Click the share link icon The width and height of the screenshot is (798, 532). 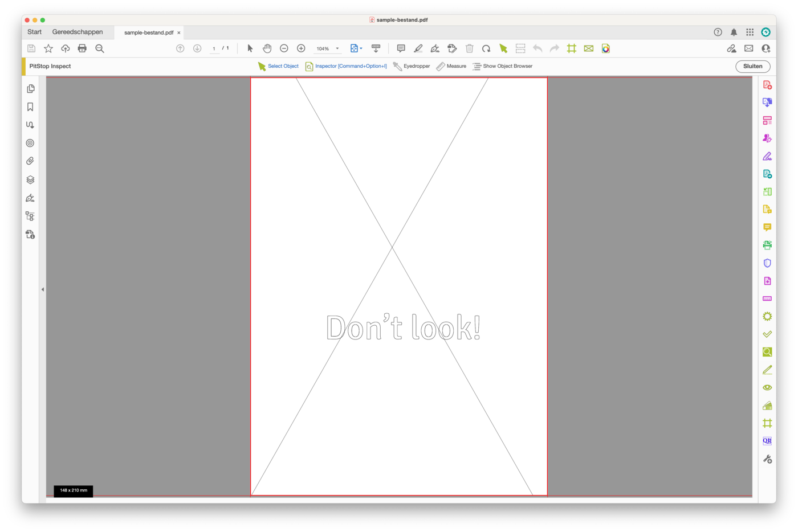[732, 49]
